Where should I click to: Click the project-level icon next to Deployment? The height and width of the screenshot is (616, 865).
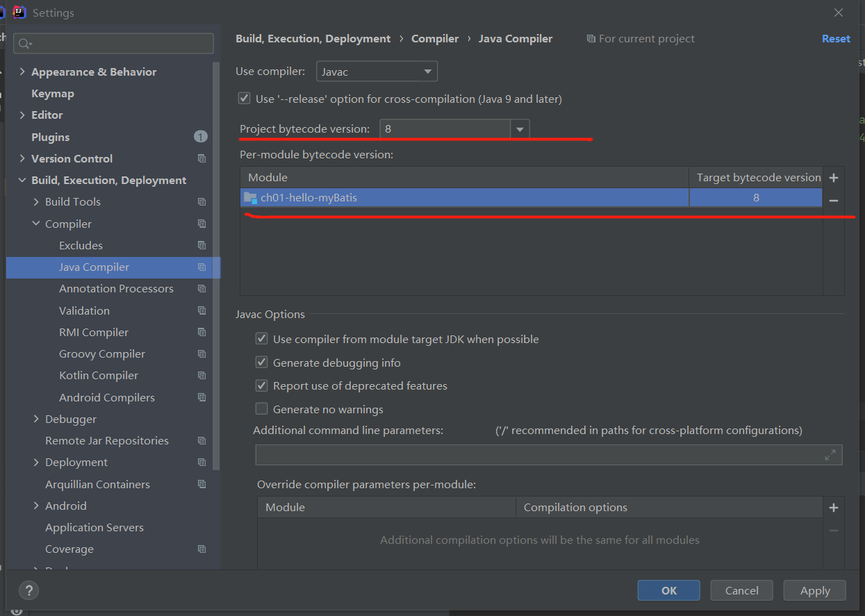(201, 463)
